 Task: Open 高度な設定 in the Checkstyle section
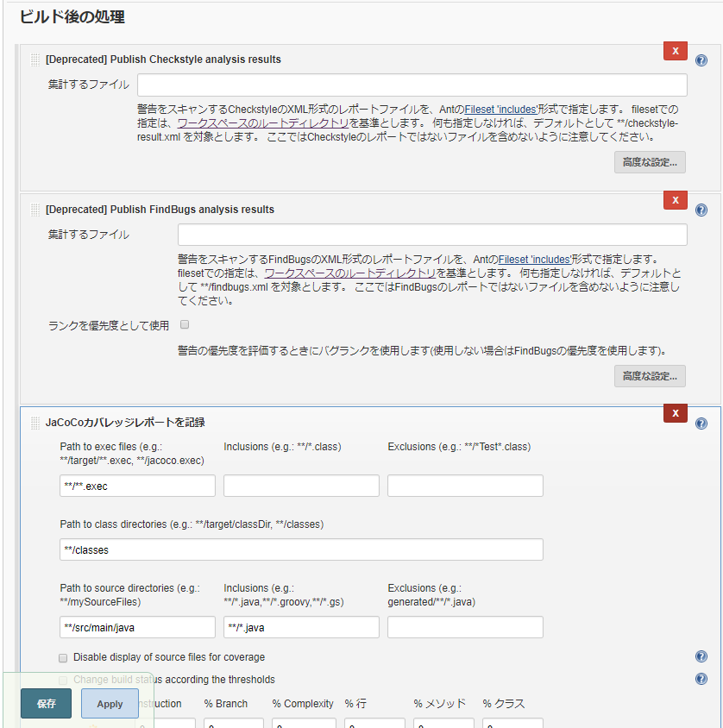(650, 161)
